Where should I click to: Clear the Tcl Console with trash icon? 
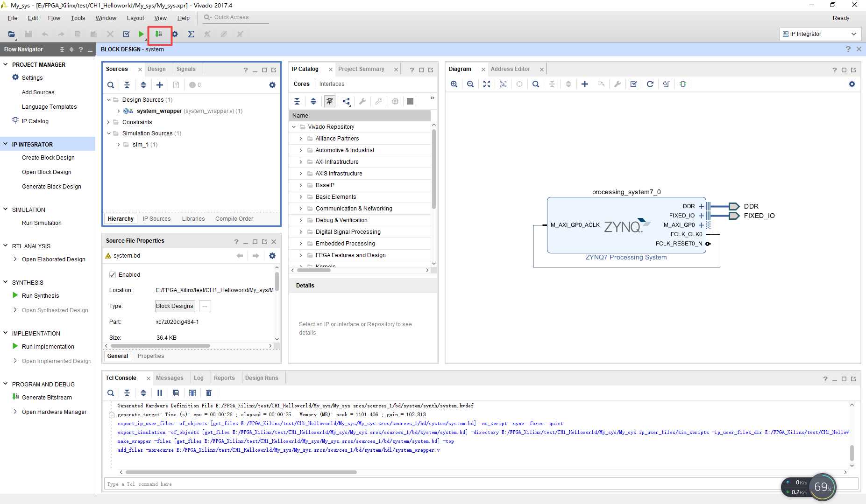pos(209,393)
